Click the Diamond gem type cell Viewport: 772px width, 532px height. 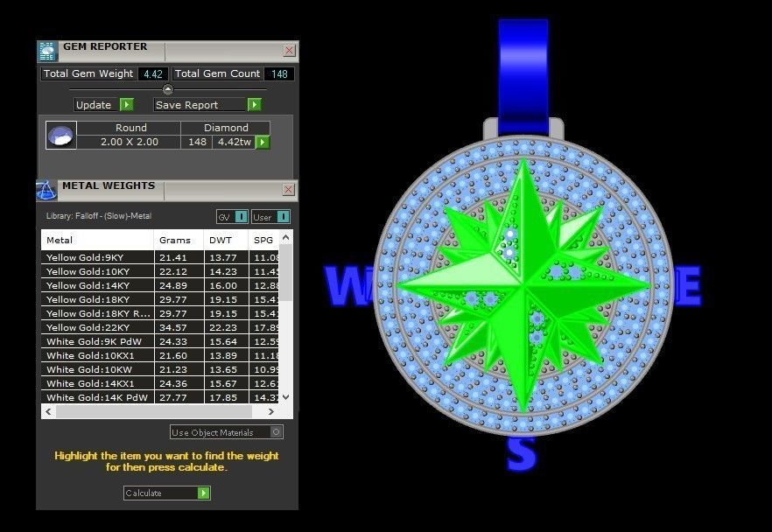[226, 128]
